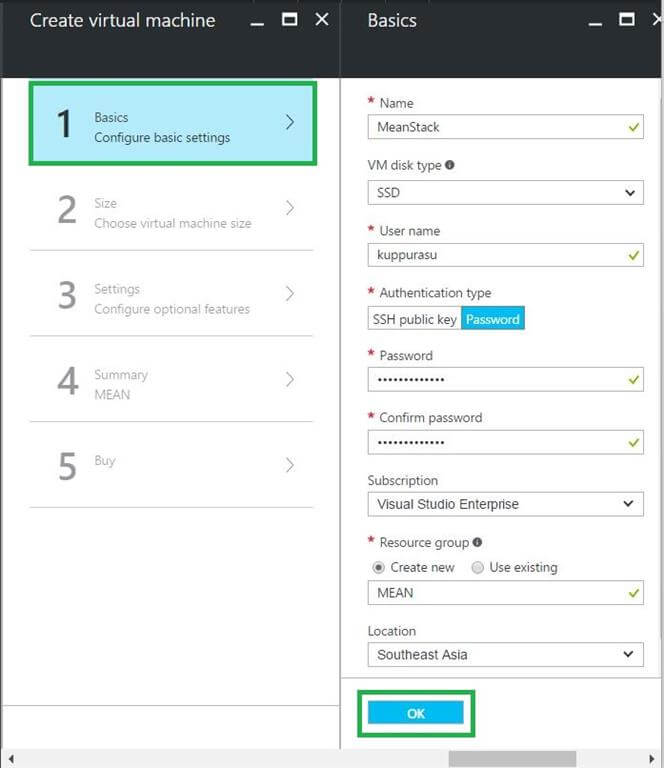This screenshot has width=664, height=768.
Task: Click the VM disk type info icon
Action: pos(450,165)
